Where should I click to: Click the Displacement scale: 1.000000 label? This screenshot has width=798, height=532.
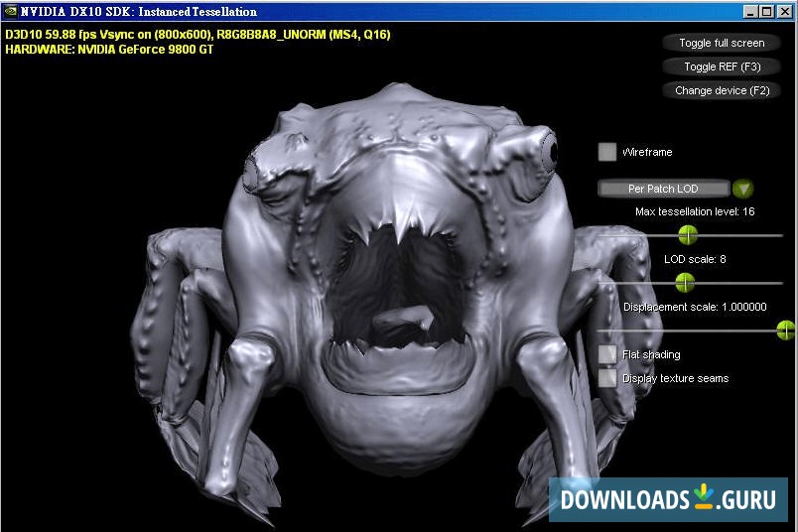695,307
